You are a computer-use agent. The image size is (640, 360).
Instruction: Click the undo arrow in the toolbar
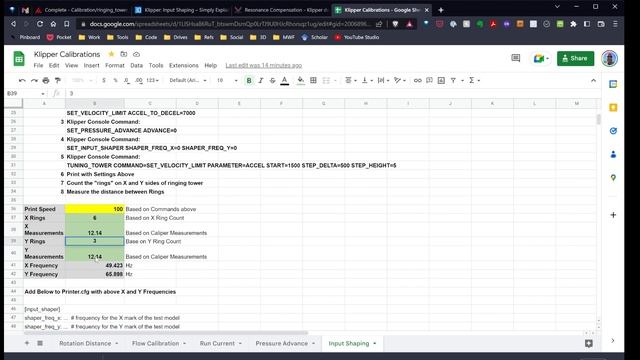pyautogui.click(x=22, y=80)
